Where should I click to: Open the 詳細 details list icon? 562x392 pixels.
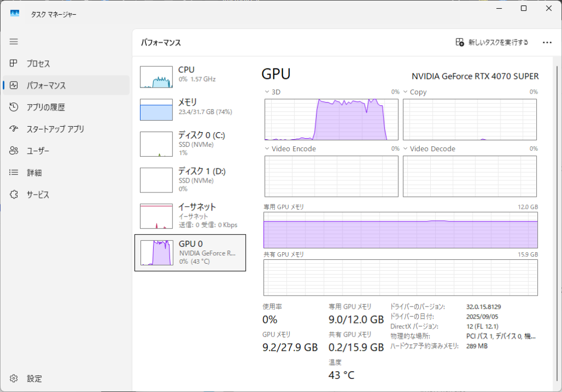pyautogui.click(x=14, y=173)
